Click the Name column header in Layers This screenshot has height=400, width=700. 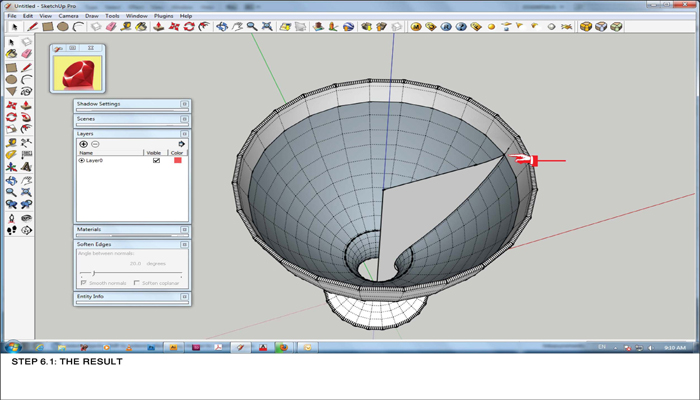[86, 153]
